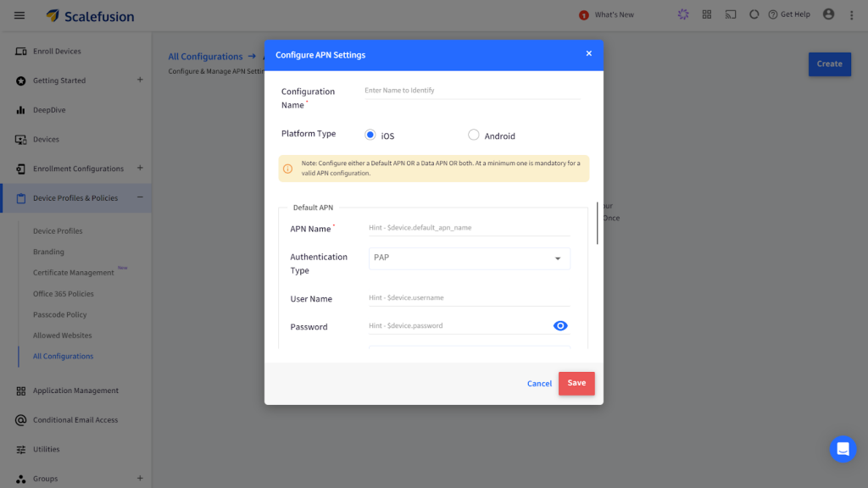868x488 pixels.
Task: Expand Groups with plus sign
Action: point(140,478)
